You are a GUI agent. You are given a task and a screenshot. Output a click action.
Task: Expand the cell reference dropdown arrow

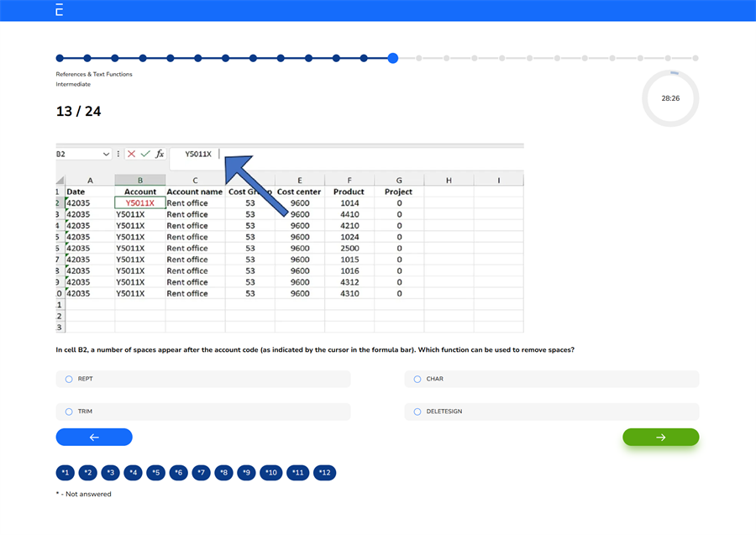click(x=107, y=154)
